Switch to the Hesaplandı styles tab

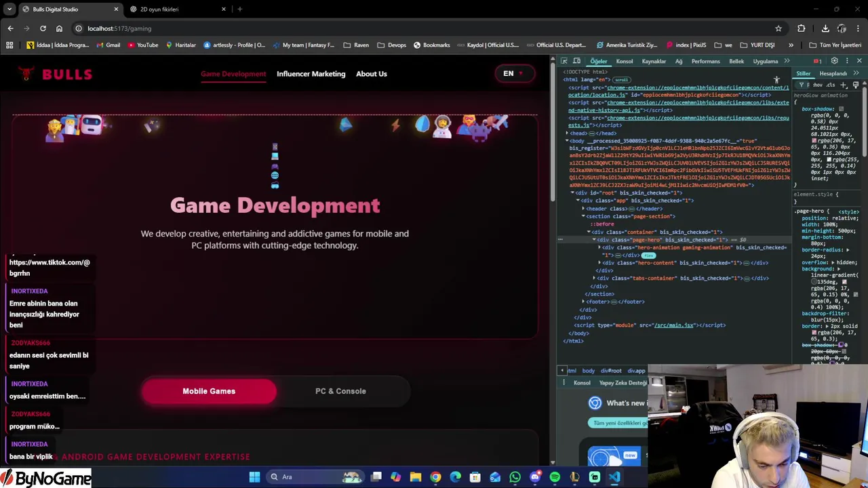click(x=833, y=73)
